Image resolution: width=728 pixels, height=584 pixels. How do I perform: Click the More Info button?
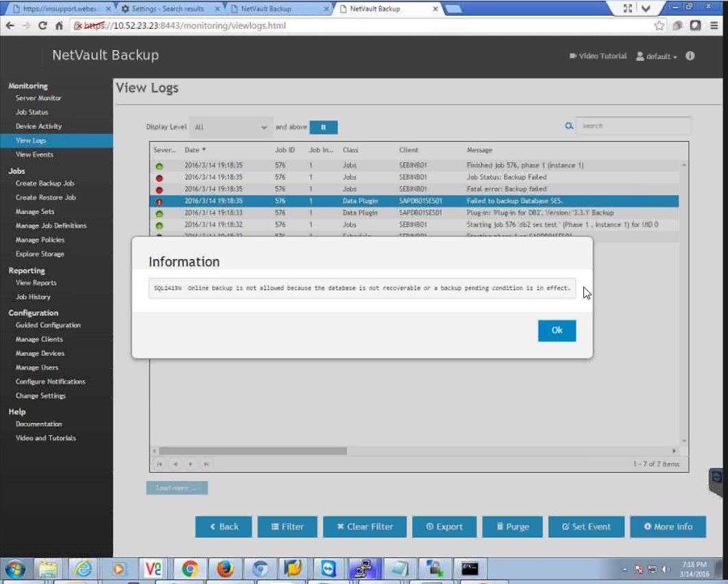667,526
